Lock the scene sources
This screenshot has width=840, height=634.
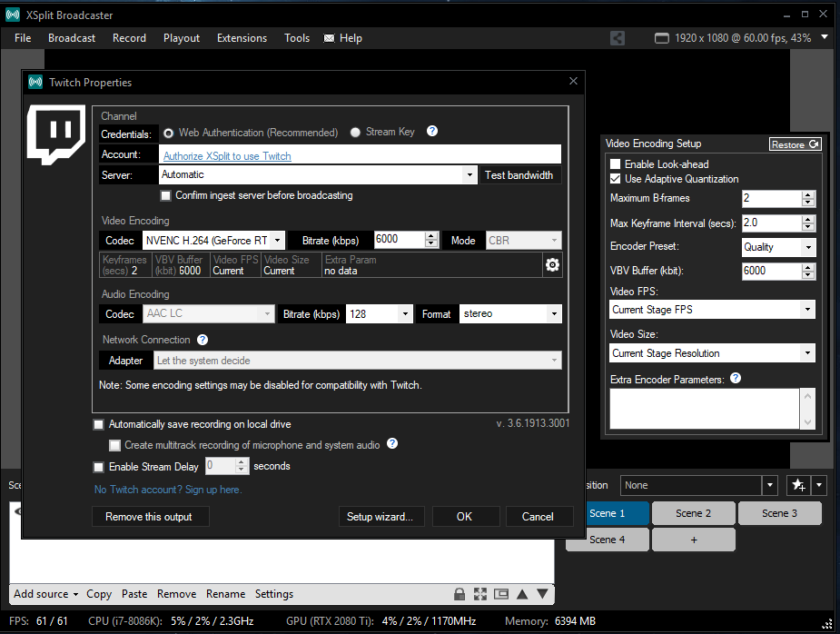(460, 593)
